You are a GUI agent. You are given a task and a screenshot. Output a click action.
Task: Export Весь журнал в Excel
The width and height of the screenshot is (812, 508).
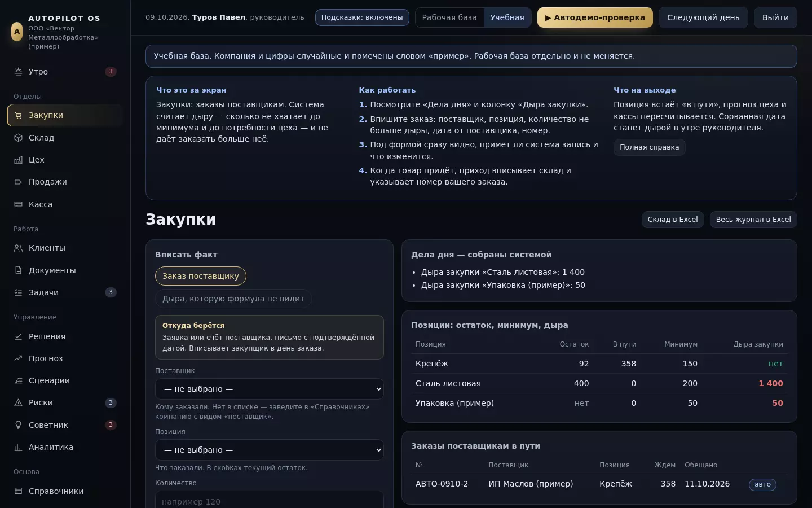click(753, 220)
